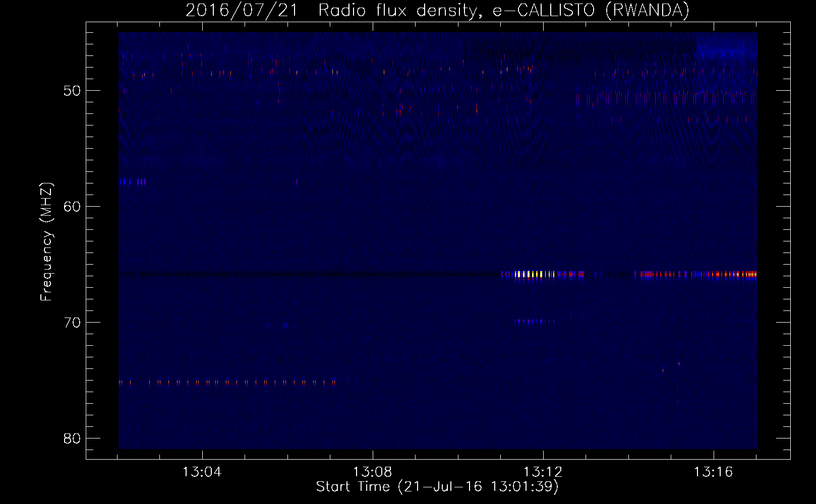Click the bright yellow burst near 66 MHz
816x504 pixels.
535,275
